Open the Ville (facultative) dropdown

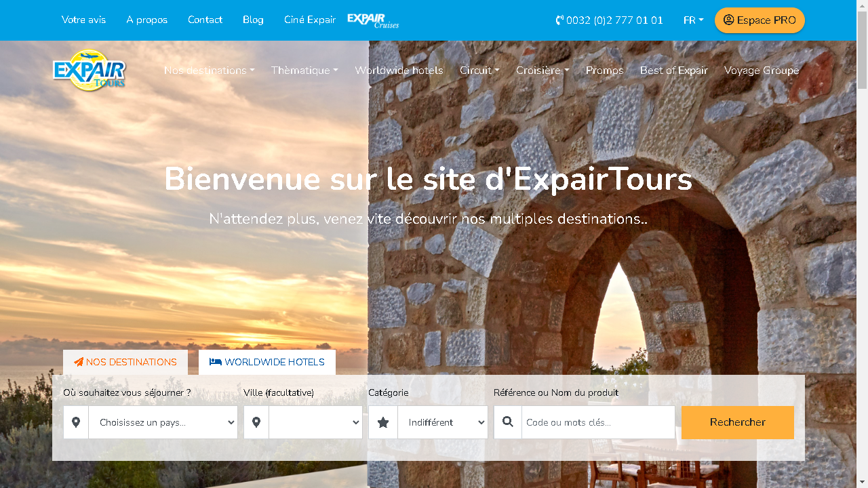coord(315,422)
